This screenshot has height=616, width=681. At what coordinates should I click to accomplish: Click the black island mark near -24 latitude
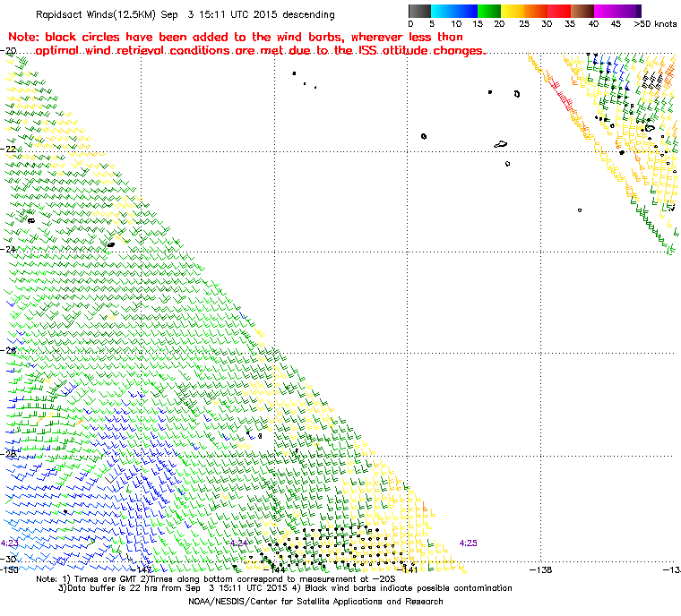pos(111,244)
